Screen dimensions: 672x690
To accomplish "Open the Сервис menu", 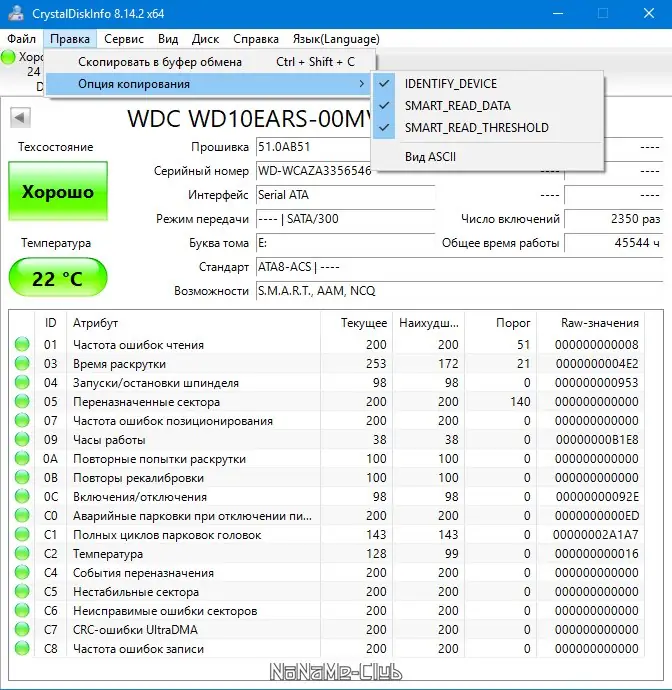I will click(124, 39).
